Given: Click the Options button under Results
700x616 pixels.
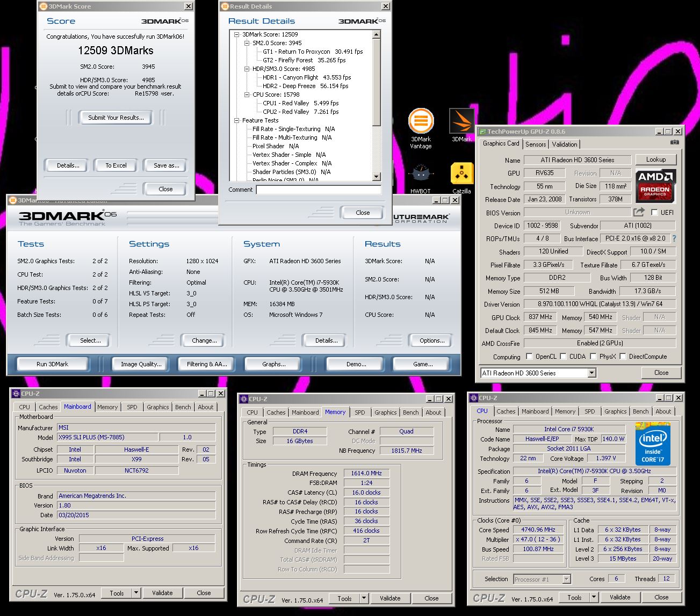Looking at the screenshot, I should (432, 340).
